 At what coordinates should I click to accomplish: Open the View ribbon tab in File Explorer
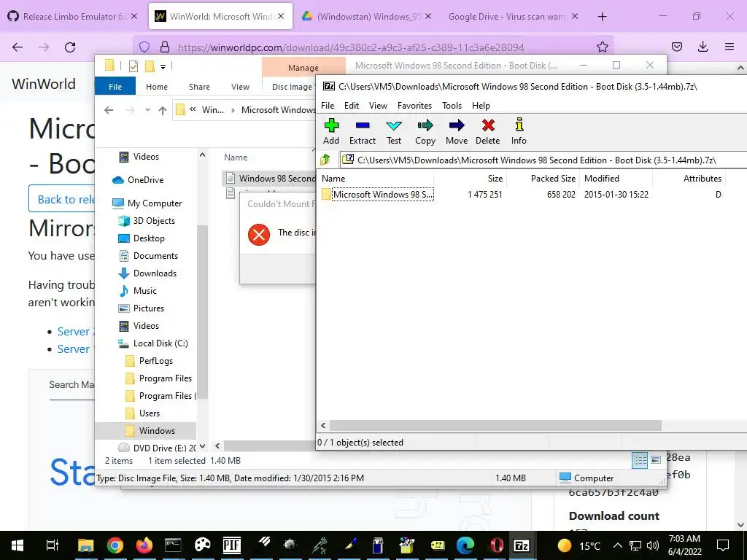(x=240, y=87)
